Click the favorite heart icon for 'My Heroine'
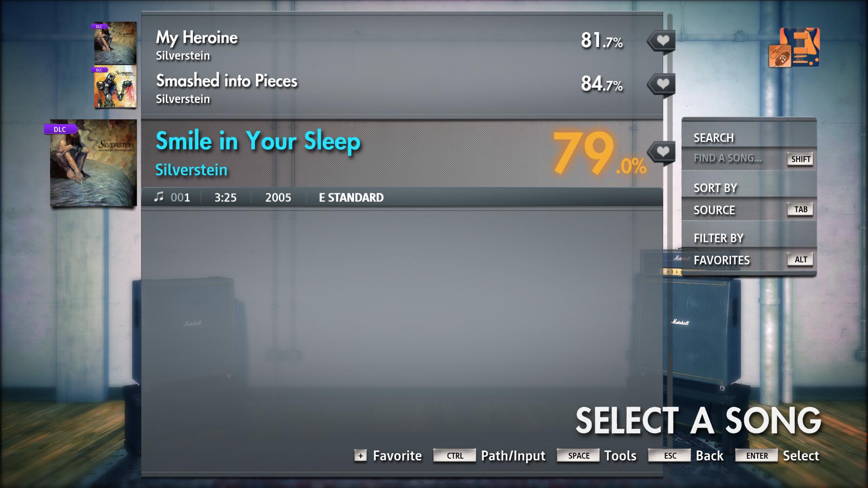 [660, 41]
